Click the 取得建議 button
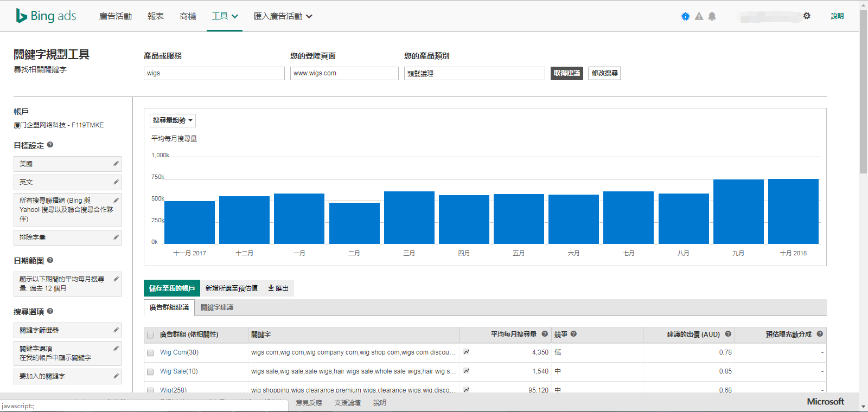 point(566,73)
